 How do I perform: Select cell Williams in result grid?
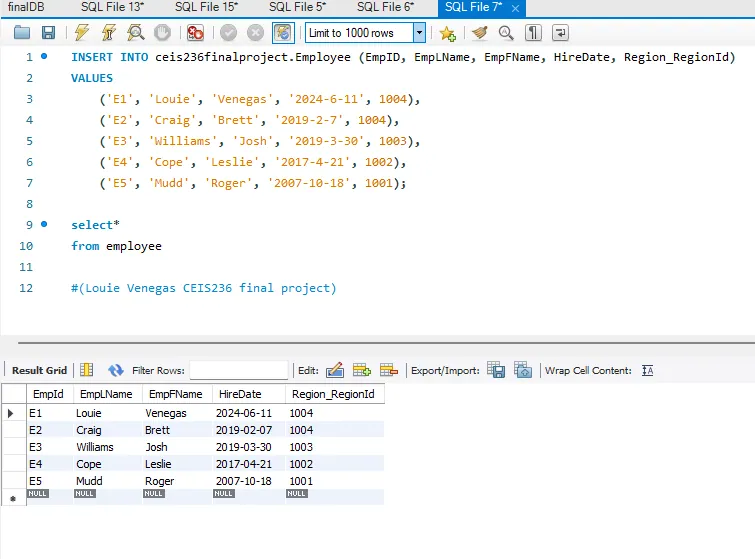107,447
